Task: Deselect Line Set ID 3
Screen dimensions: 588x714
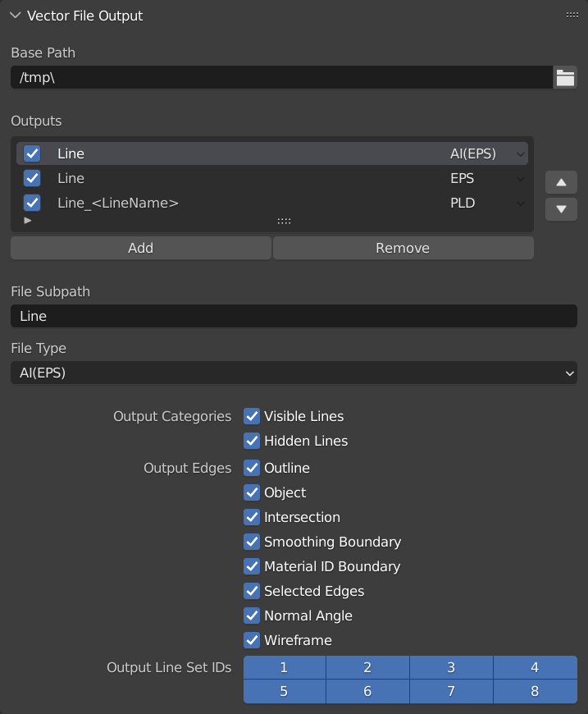Action: coord(451,667)
